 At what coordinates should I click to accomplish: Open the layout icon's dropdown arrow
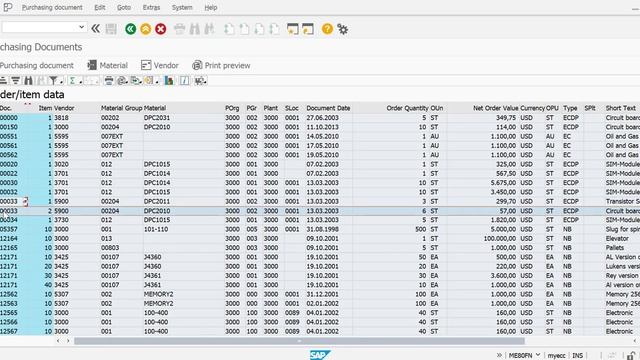click(x=157, y=82)
